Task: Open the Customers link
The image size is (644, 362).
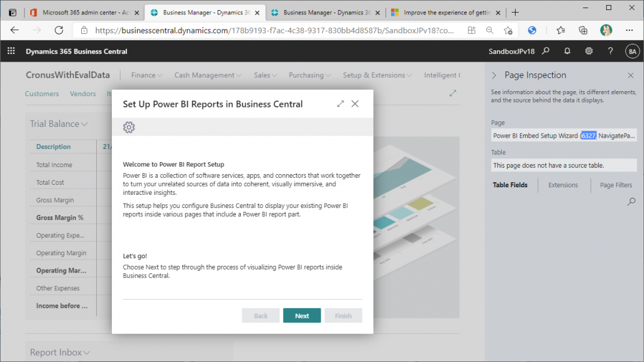Action: point(42,94)
